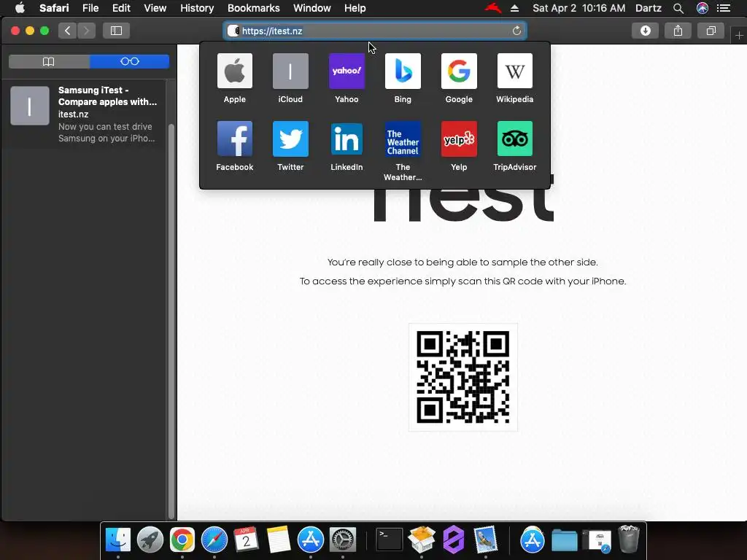Add a new tab with the plus button
Screen dimensions: 747x560
pos(739,35)
